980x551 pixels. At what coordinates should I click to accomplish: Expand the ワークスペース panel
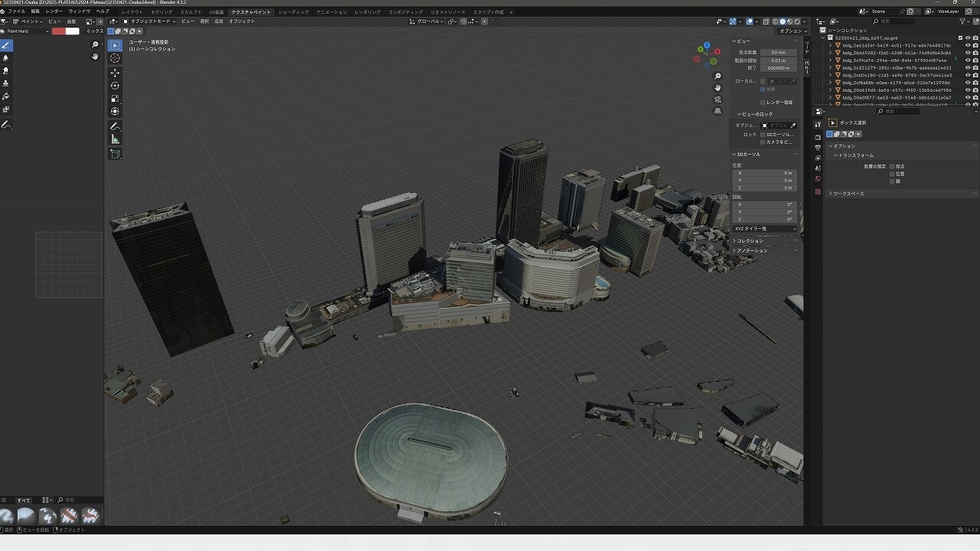pos(848,194)
